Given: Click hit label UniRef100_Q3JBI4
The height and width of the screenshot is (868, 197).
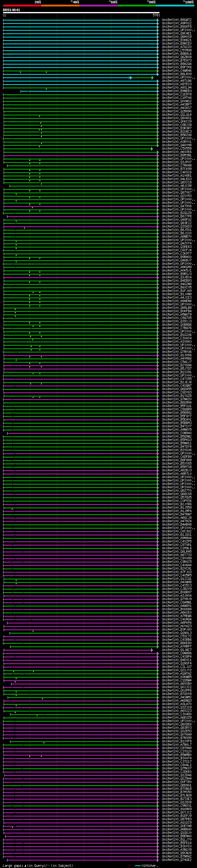Looking at the screenshot, I should point(176,277).
